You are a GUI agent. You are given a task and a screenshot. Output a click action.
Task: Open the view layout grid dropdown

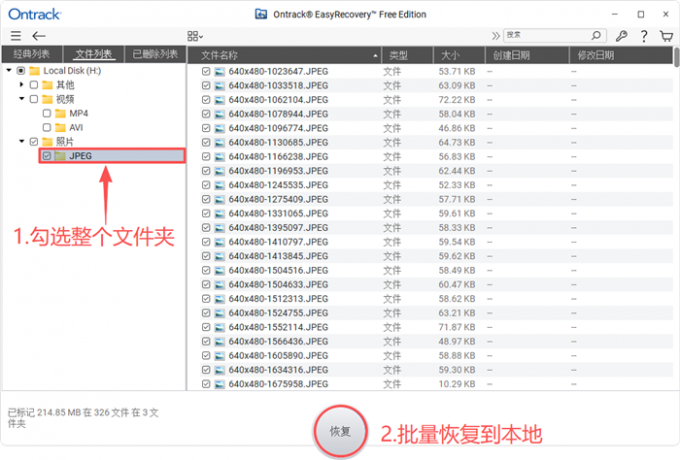[x=195, y=36]
